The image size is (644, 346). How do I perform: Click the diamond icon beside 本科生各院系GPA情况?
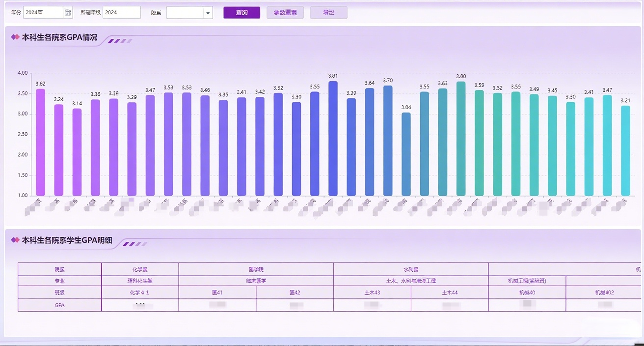[15, 37]
